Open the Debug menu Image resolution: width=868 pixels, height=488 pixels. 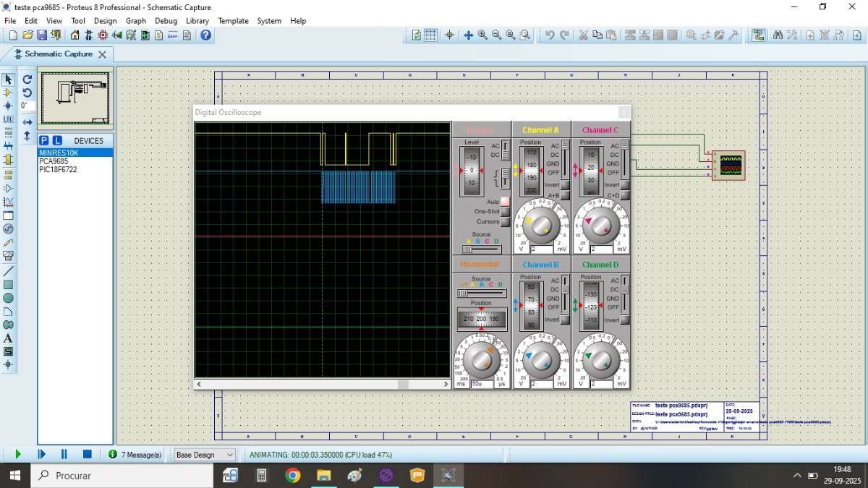click(166, 21)
